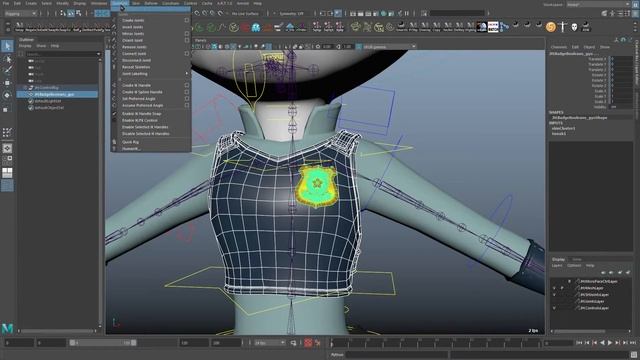The width and height of the screenshot is (640, 360).
Task: Open Create Joints option box
Action: 187,20
